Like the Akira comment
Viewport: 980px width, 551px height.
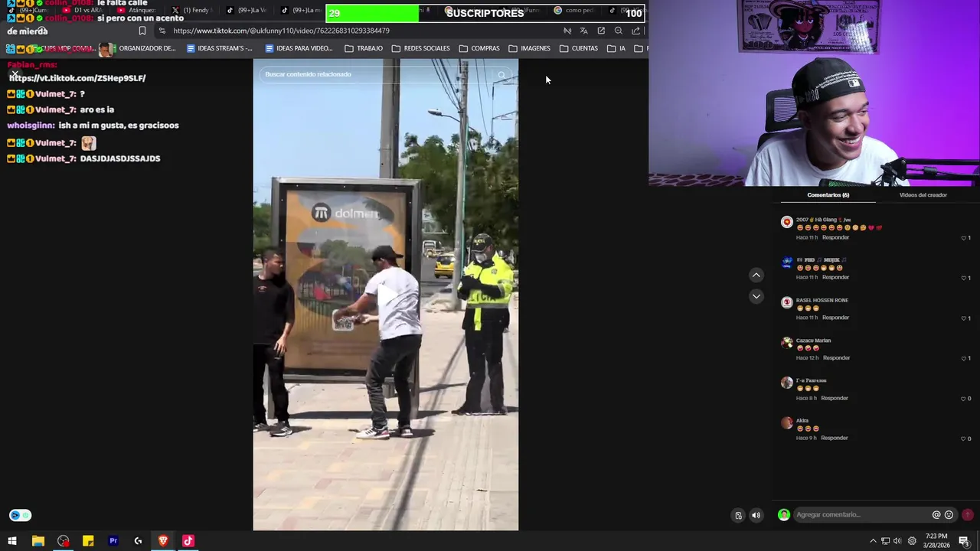(964, 439)
